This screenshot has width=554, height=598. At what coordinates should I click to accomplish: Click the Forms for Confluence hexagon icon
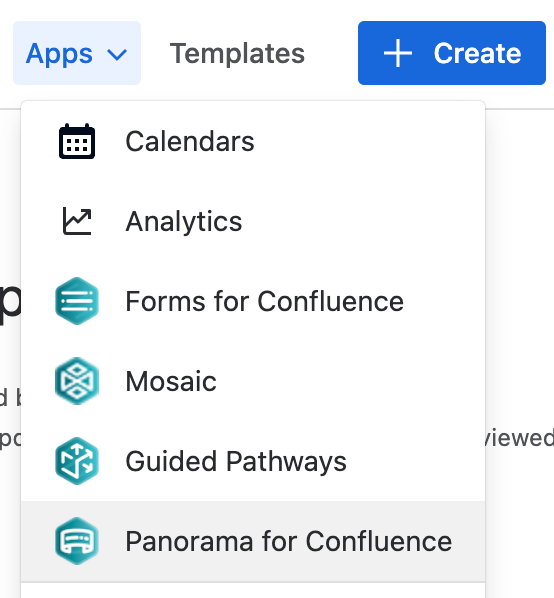click(x=77, y=301)
